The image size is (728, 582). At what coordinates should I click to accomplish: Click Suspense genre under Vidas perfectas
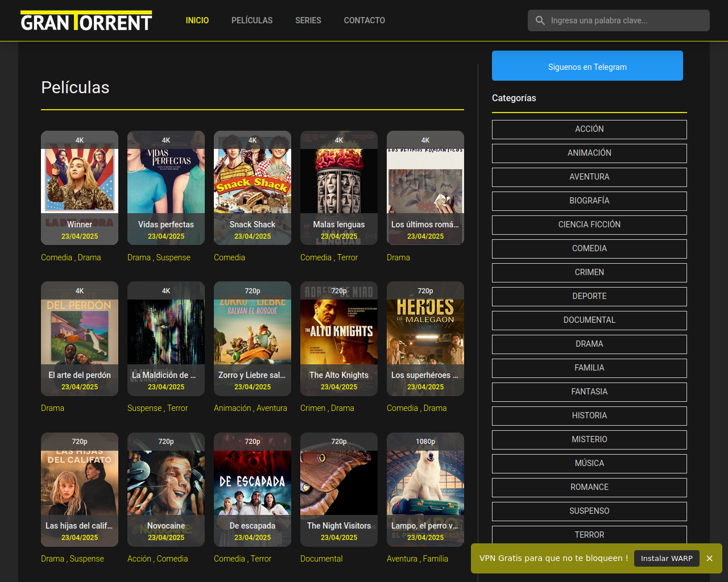(173, 257)
